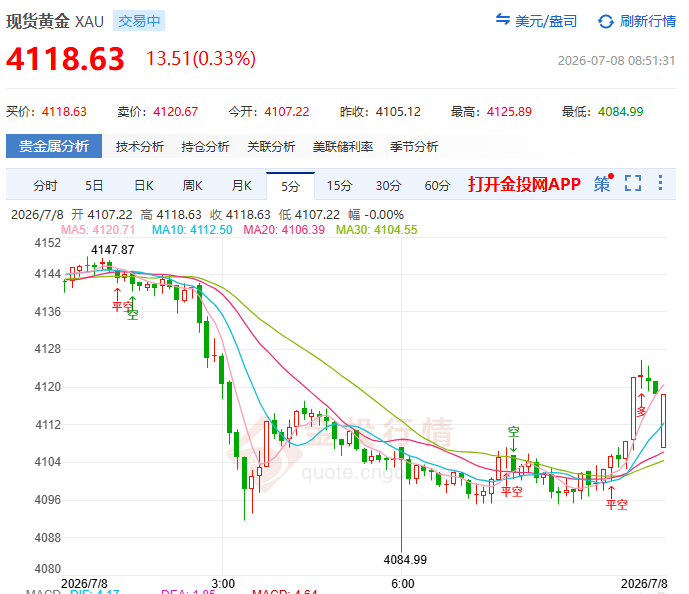
Task: Open the 持仓分析 tab
Action: pos(205,146)
